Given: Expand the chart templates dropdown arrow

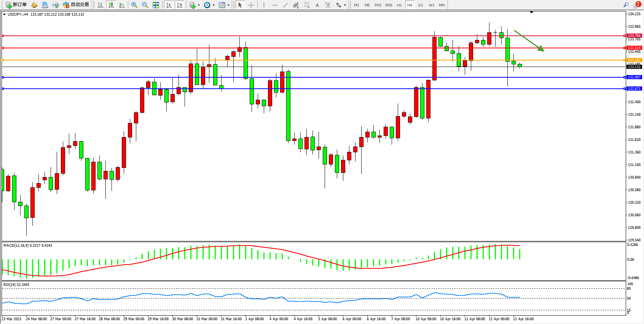Looking at the screenshot, I should coord(228,5).
